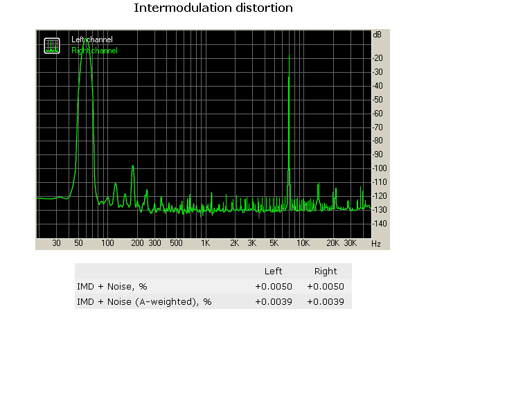
Task: Click the 'Right' column header
Action: (x=326, y=272)
